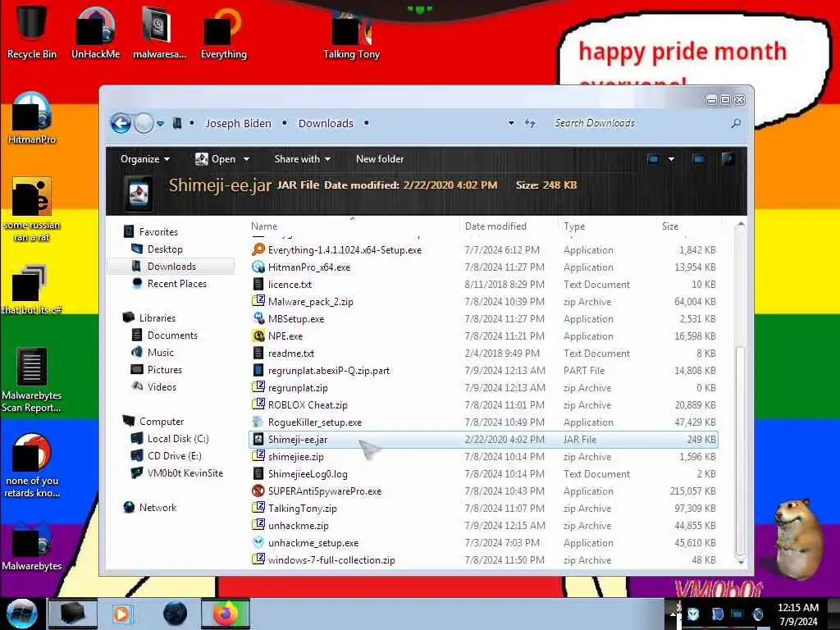Image resolution: width=840 pixels, height=630 pixels.
Task: Click the search magnifier icon in Explorer
Action: [x=736, y=123]
